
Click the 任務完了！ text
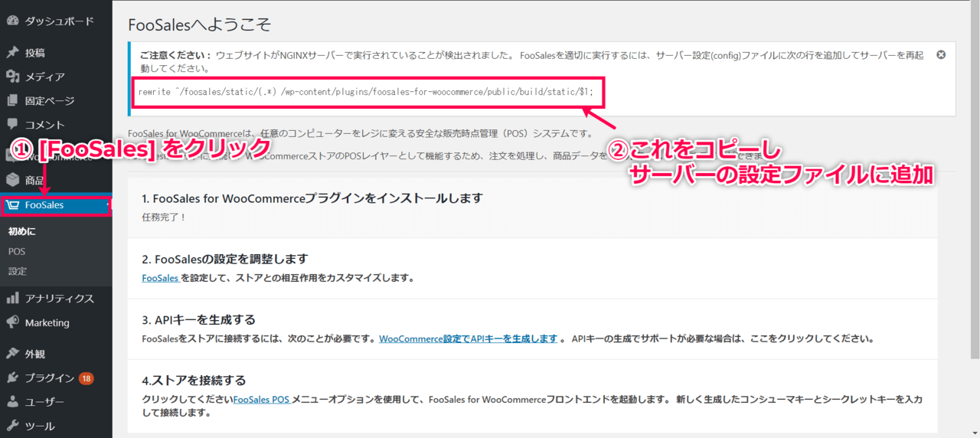click(x=164, y=217)
